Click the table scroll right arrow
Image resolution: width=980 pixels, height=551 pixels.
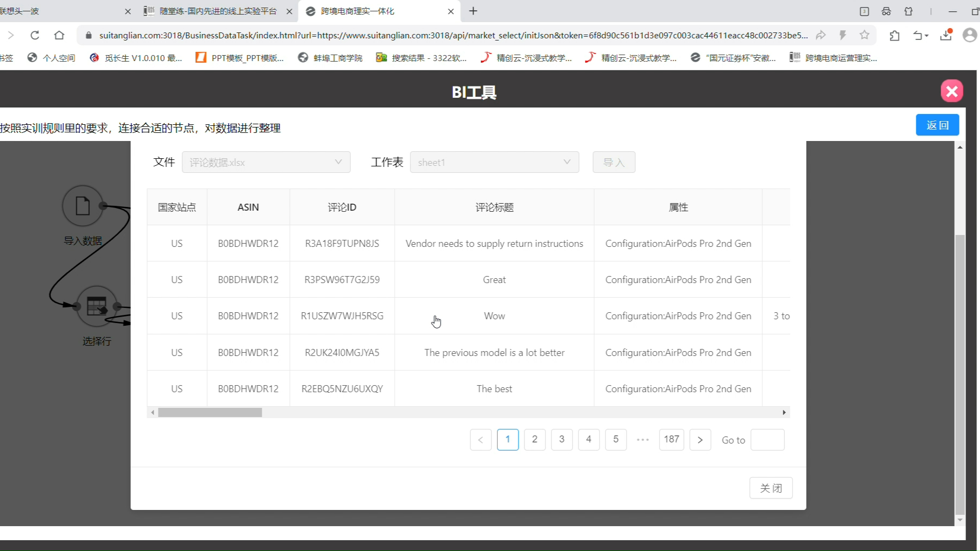pos(784,412)
